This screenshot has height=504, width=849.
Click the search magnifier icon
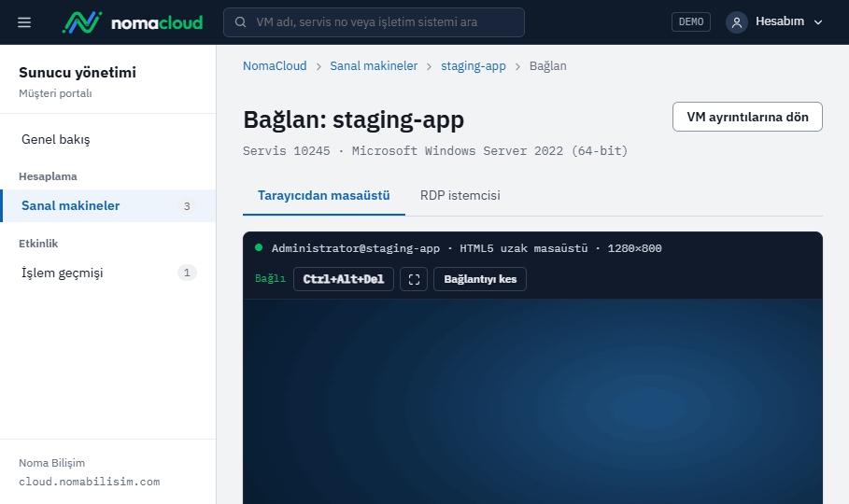[x=240, y=22]
